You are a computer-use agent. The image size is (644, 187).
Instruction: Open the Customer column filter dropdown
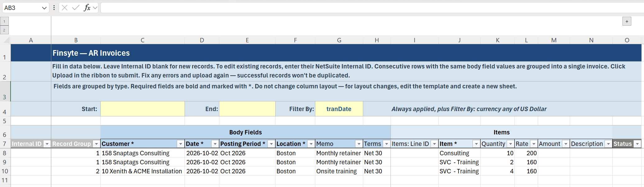[x=180, y=144]
